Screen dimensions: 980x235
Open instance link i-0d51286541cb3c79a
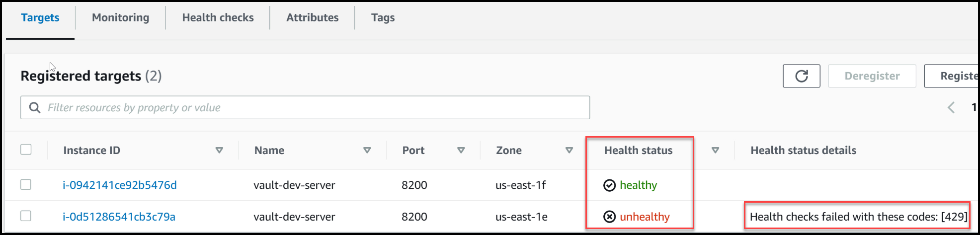tap(119, 217)
